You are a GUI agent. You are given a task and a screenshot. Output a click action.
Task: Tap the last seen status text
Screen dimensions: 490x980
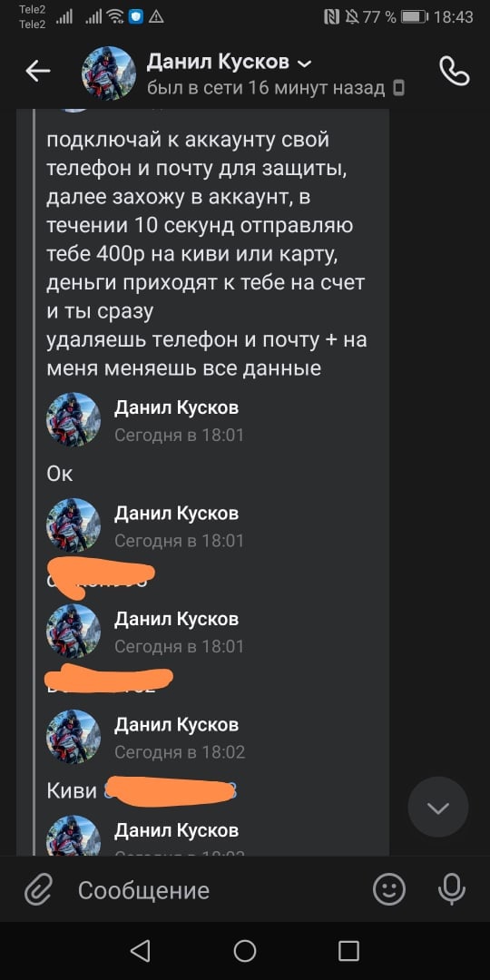pos(266,89)
